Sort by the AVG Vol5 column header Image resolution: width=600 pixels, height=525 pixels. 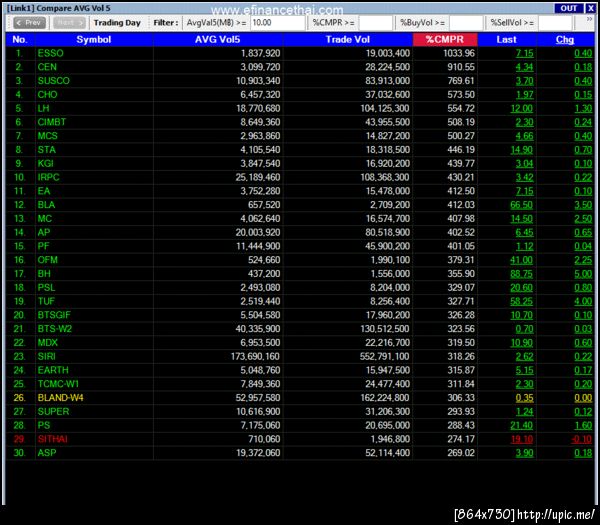218,40
